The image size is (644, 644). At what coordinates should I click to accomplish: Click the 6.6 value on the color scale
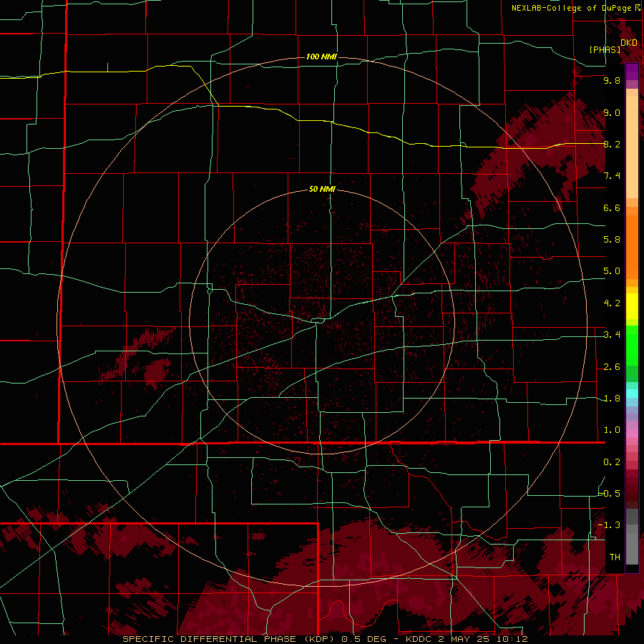click(x=612, y=208)
